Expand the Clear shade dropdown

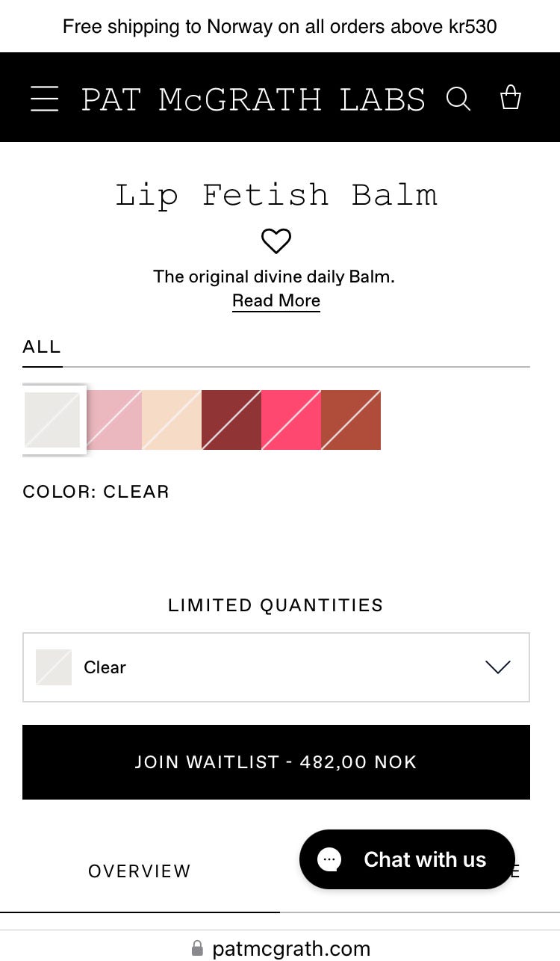click(x=276, y=667)
